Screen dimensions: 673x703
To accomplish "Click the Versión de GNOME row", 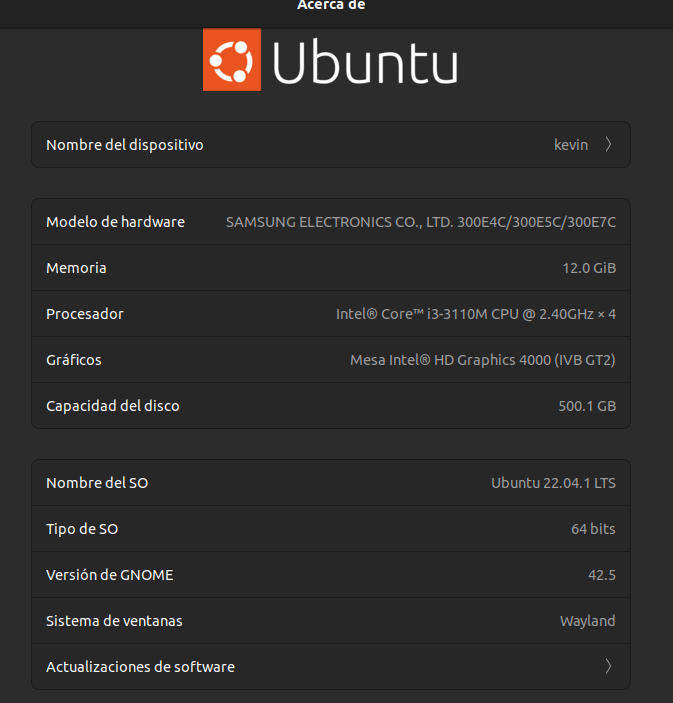I will click(331, 575).
